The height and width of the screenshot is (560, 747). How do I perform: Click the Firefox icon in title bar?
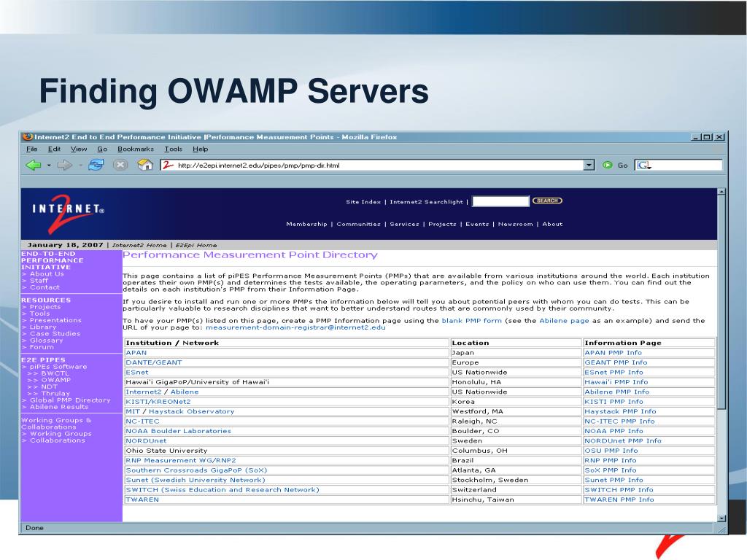(28, 136)
